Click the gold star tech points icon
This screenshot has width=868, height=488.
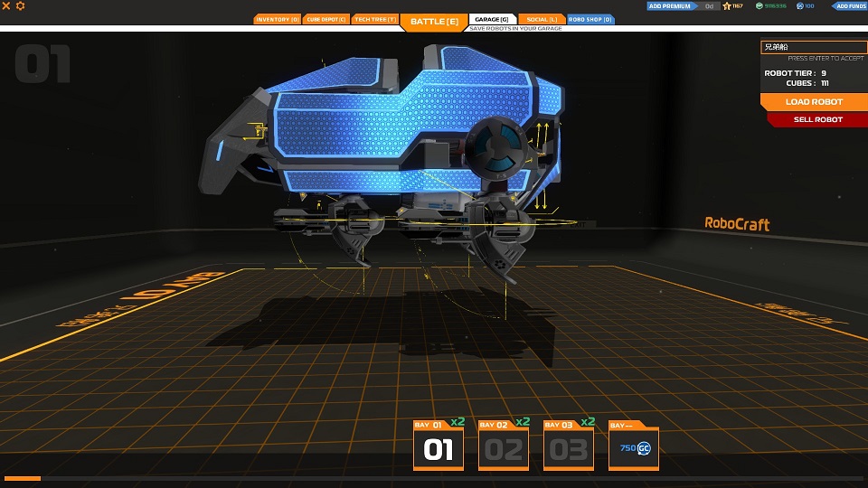coord(727,6)
